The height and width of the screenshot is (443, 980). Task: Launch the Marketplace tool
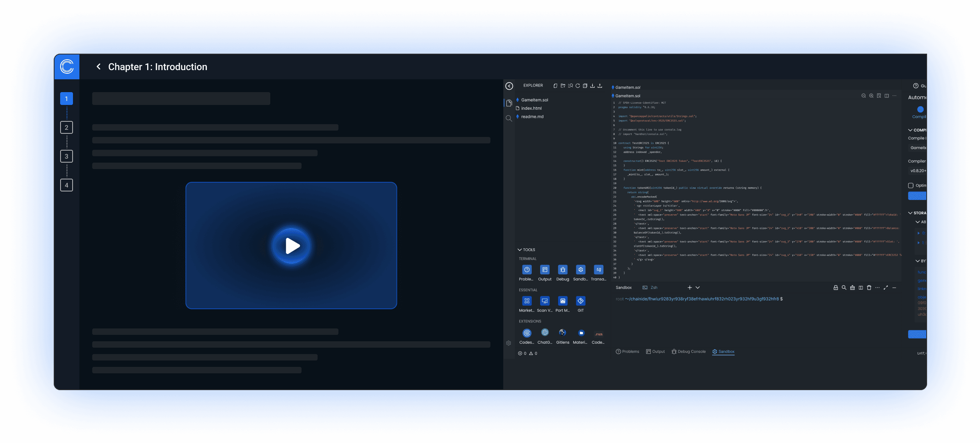[526, 301]
